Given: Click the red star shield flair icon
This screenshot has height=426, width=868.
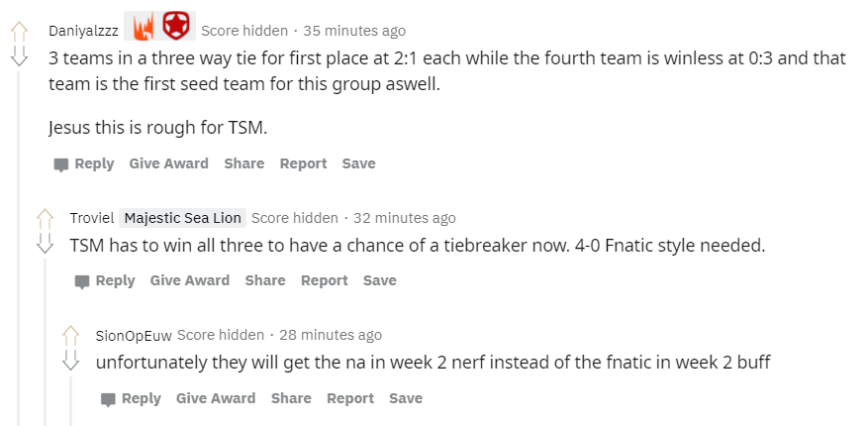Looking at the screenshot, I should [x=176, y=26].
